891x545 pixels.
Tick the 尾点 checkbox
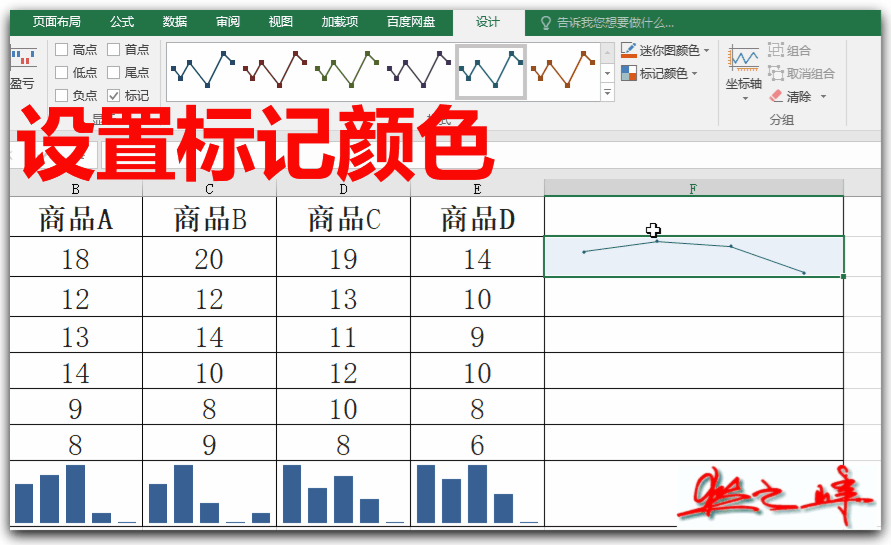click(114, 73)
